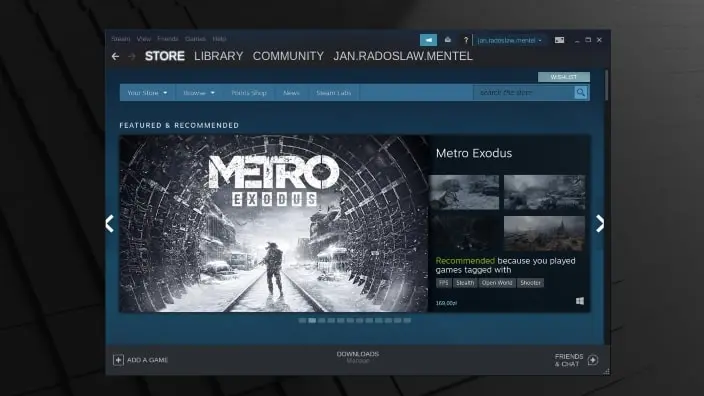704x396 pixels.
Task: Click the Metro Exodus title text
Action: pos(474,153)
